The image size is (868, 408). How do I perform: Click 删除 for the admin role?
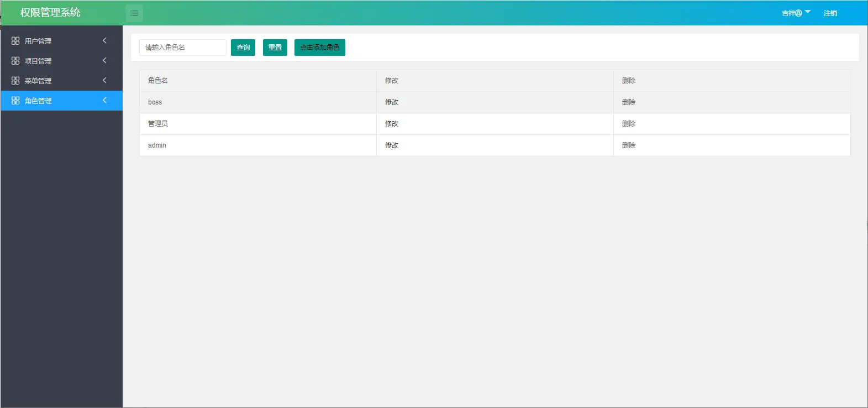629,145
